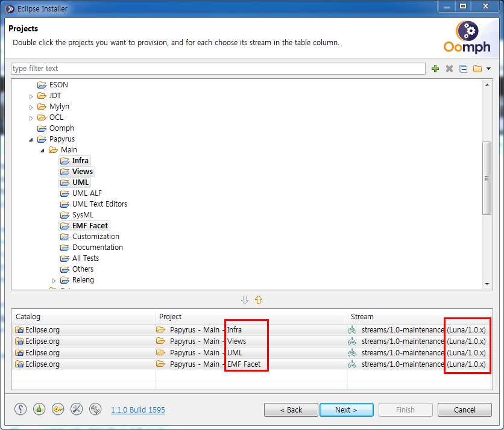Click the up arrow remove-from-table icon

(259, 300)
